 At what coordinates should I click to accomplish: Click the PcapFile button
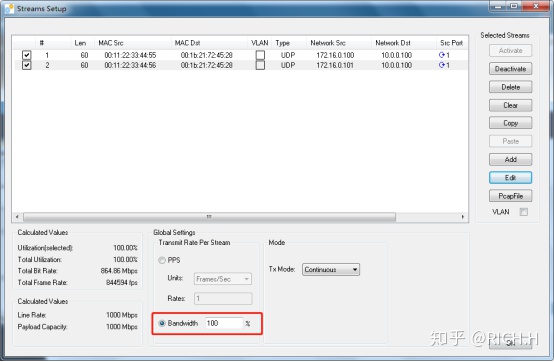click(510, 196)
